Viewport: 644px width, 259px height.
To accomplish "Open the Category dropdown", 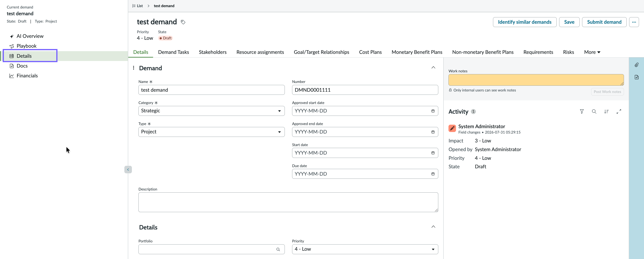I will click(x=211, y=111).
